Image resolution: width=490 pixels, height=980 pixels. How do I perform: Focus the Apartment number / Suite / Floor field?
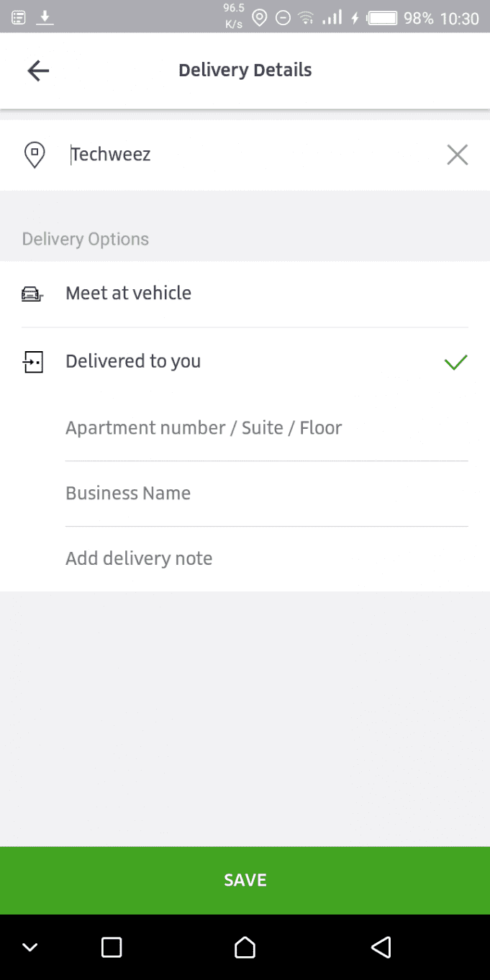(x=266, y=428)
